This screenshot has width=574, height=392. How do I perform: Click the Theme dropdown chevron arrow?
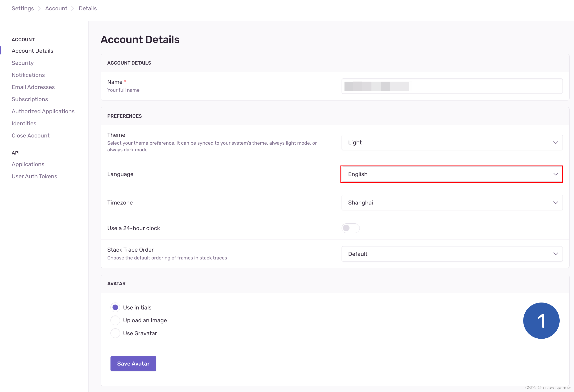(556, 143)
